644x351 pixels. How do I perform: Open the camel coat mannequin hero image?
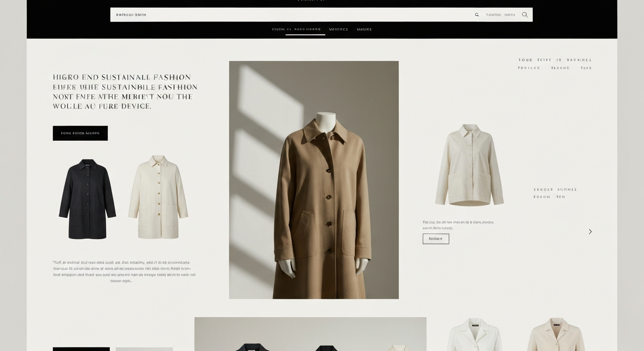click(314, 180)
